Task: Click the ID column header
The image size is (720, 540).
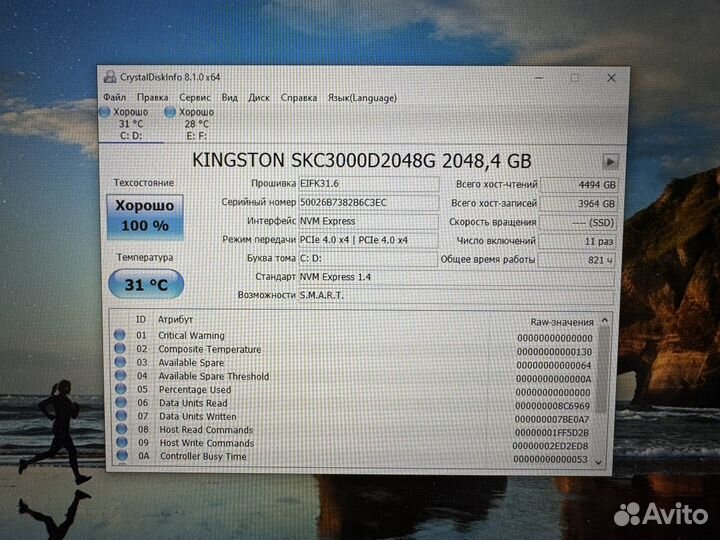Action: pos(141,320)
